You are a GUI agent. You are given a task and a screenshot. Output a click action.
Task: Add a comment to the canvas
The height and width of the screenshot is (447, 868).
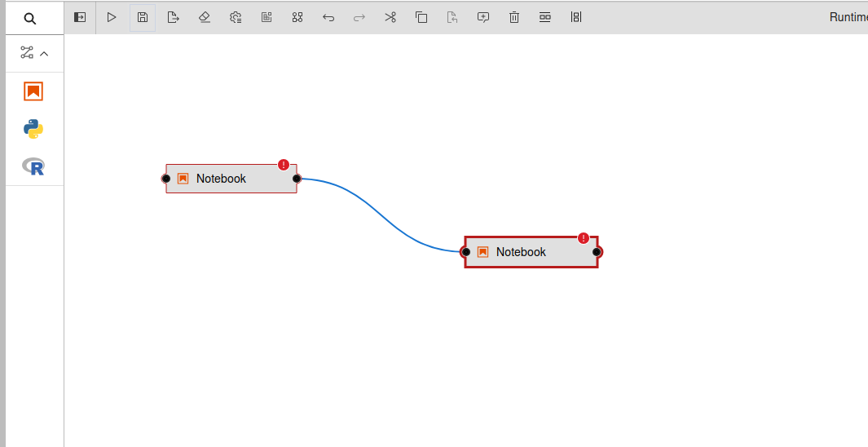[483, 17]
